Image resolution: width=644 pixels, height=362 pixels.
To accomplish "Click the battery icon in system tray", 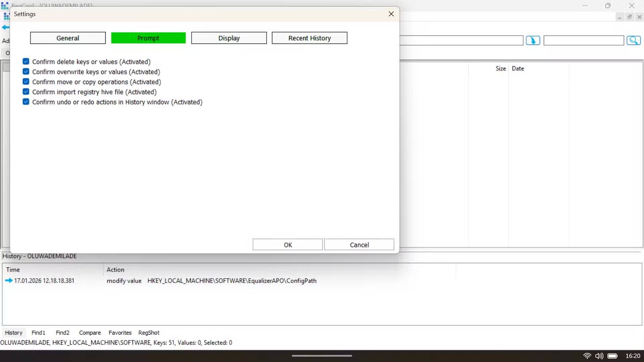I will (x=613, y=356).
